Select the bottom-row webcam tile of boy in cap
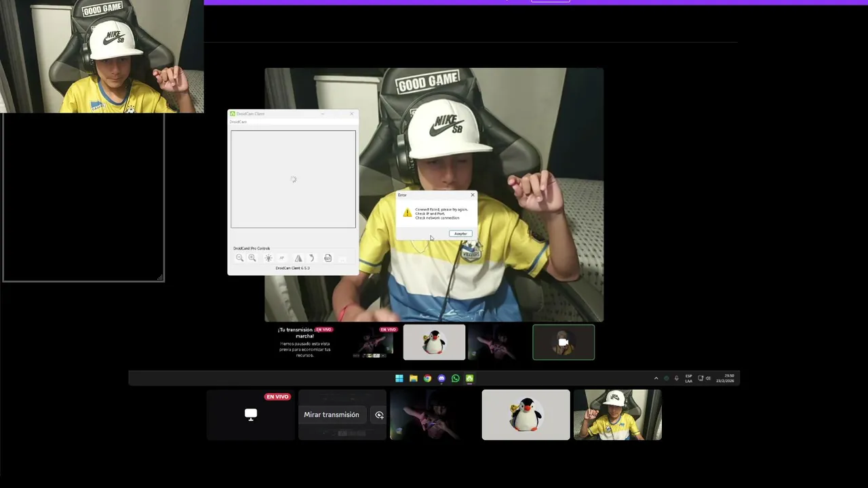Viewport: 868px width, 488px height. click(x=618, y=415)
